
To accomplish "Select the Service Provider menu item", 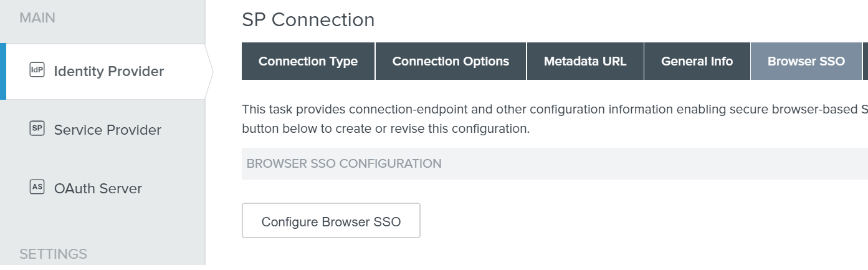I will 107,130.
